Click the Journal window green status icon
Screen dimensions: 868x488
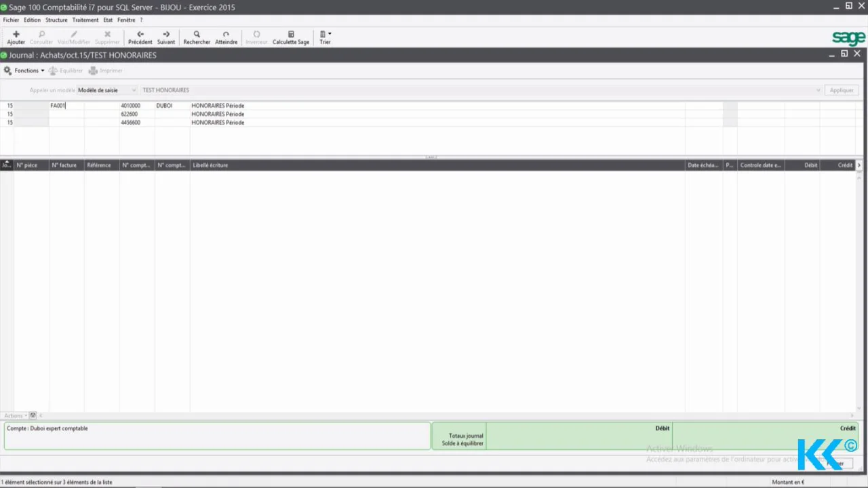point(4,55)
